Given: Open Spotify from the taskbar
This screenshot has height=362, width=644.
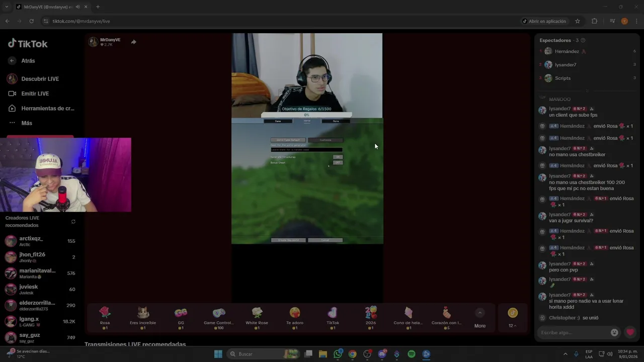Looking at the screenshot, I should coord(411,354).
